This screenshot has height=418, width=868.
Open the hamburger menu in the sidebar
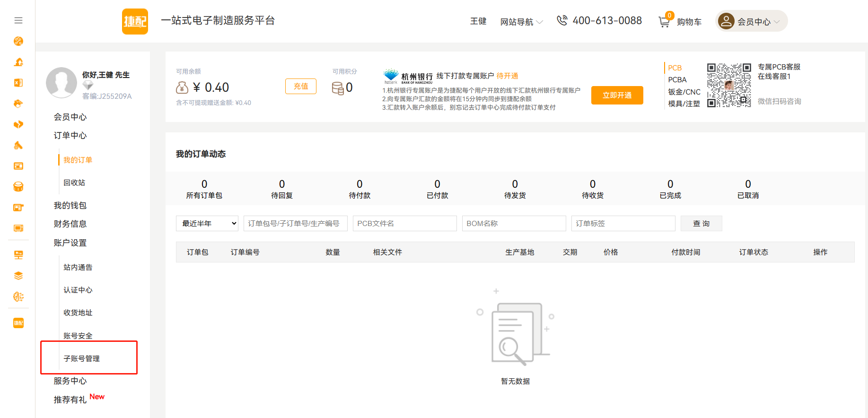(x=18, y=20)
